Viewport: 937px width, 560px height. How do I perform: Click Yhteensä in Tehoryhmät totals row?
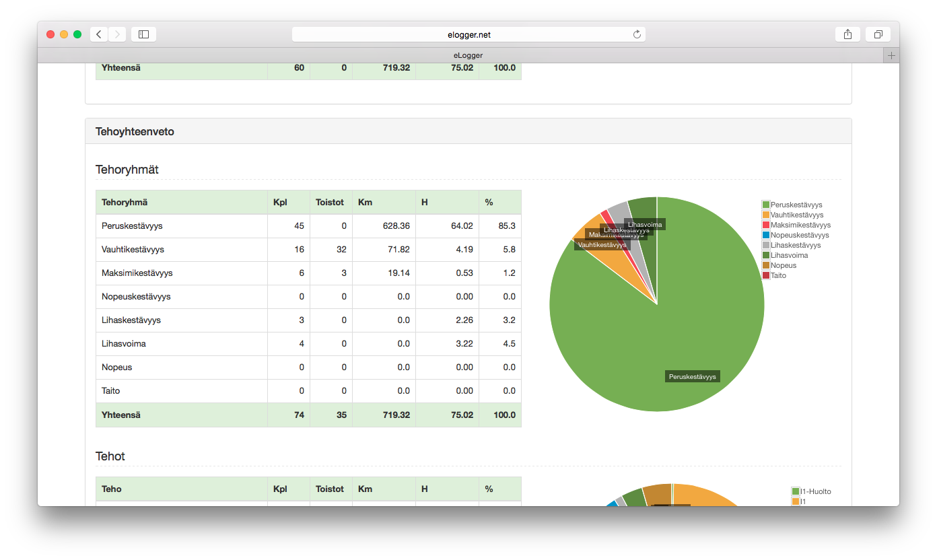(121, 415)
